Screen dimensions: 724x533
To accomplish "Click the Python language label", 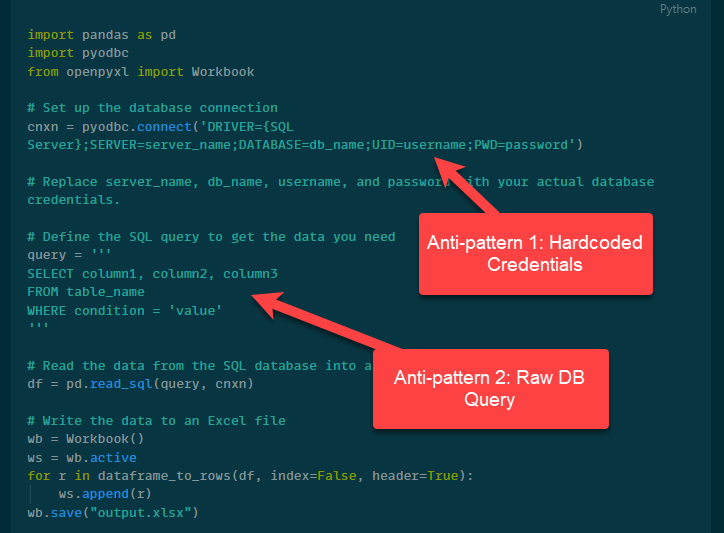I will pyautogui.click(x=678, y=9).
